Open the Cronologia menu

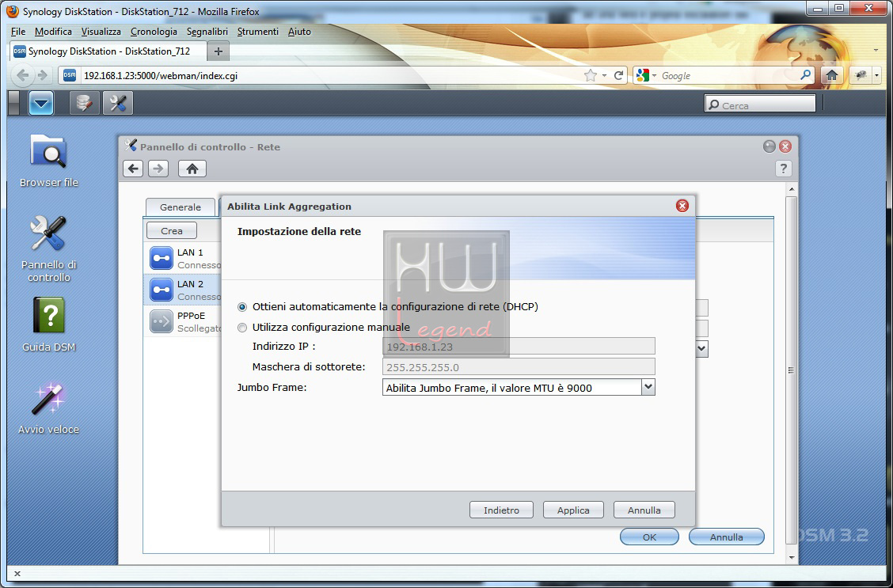[x=154, y=32]
